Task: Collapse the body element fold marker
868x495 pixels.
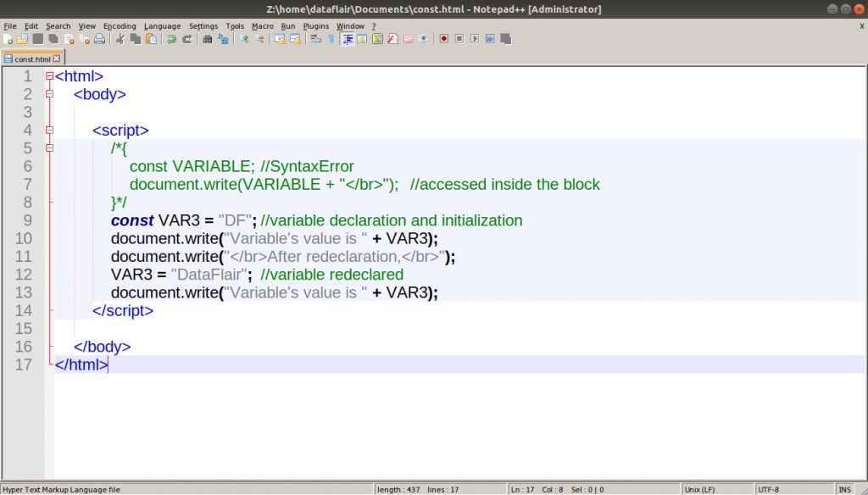Action: [49, 94]
